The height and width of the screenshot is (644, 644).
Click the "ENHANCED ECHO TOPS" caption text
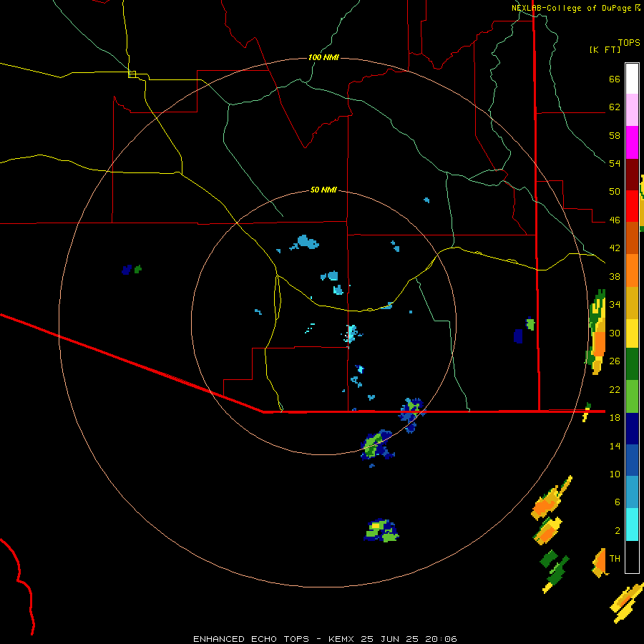[x=251, y=639]
